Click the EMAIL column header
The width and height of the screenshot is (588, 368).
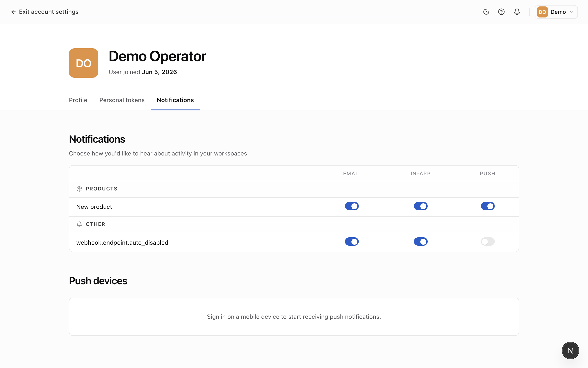(x=352, y=173)
